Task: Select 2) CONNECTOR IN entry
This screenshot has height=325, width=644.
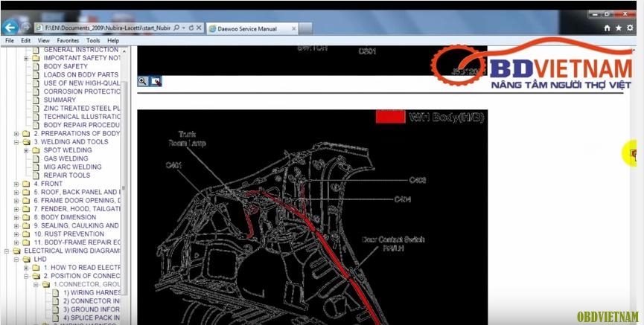Action: click(91, 300)
